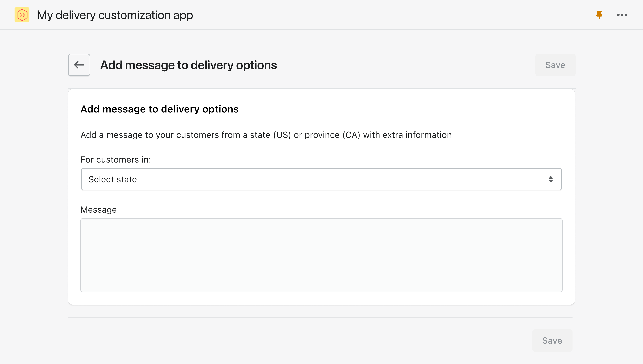Click blank white card area beside the heading
Image resolution: width=643 pixels, height=364 pixels.
[400, 109]
